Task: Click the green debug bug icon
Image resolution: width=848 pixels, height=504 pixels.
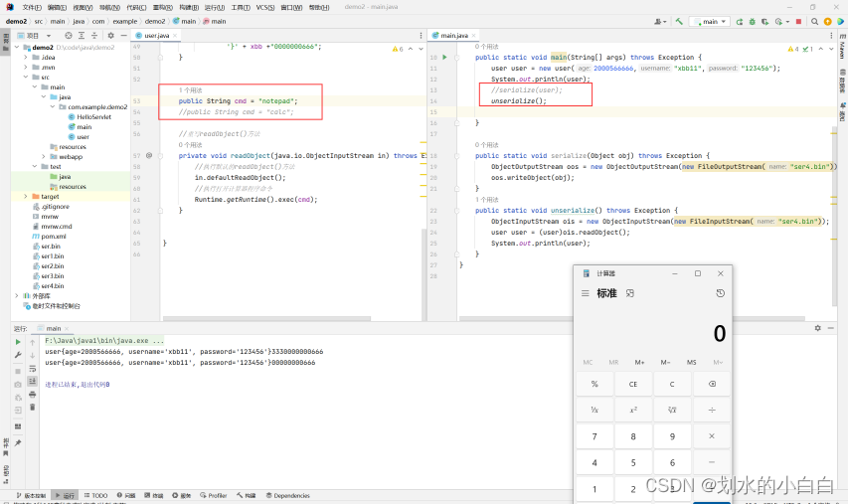Action: [753, 22]
